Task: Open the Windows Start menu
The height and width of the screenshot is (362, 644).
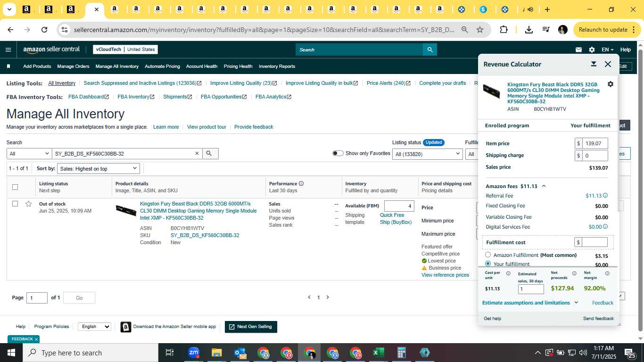Action: pyautogui.click(x=11, y=353)
